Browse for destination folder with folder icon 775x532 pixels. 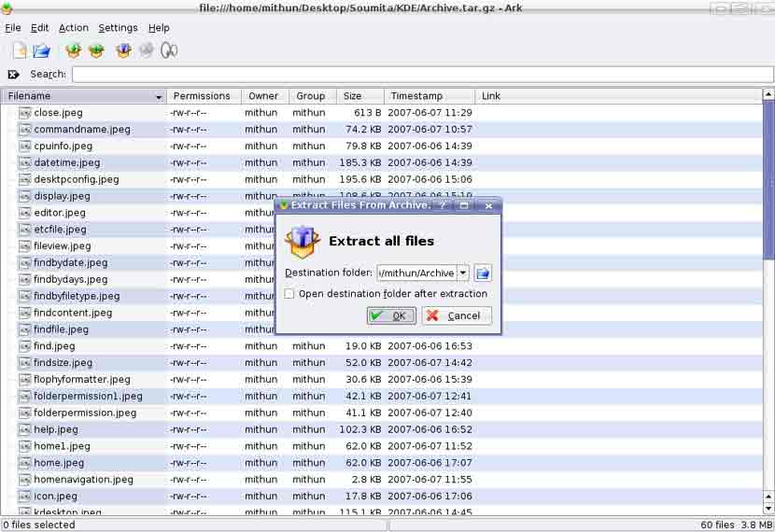[483, 273]
